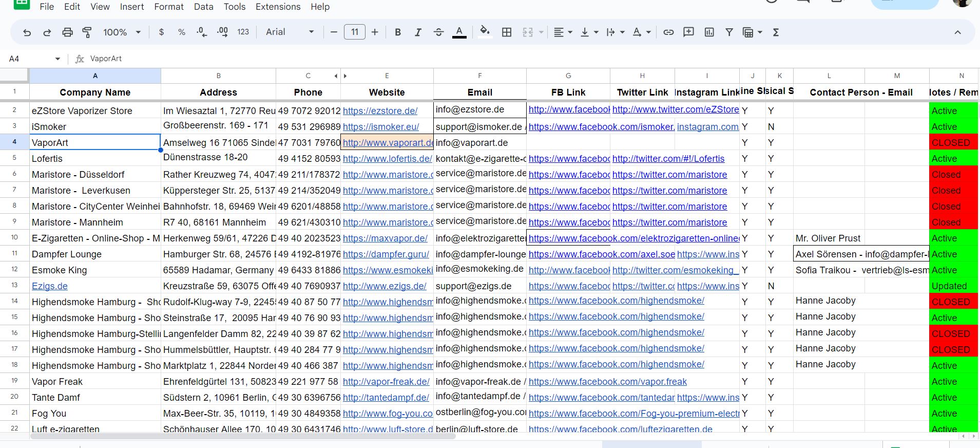This screenshot has height=448, width=980.
Task: Select the info@vaporart.de email cell
Action: tap(480, 142)
